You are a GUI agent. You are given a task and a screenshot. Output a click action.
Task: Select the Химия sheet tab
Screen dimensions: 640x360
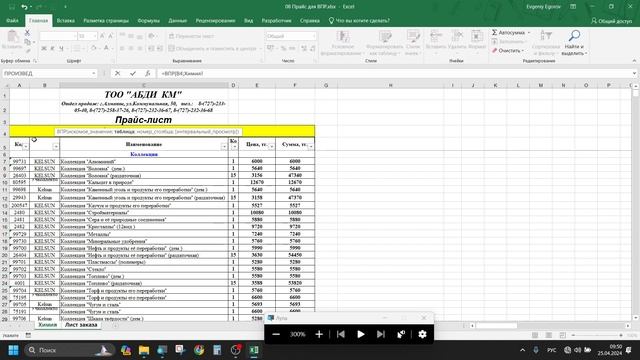click(x=48, y=325)
